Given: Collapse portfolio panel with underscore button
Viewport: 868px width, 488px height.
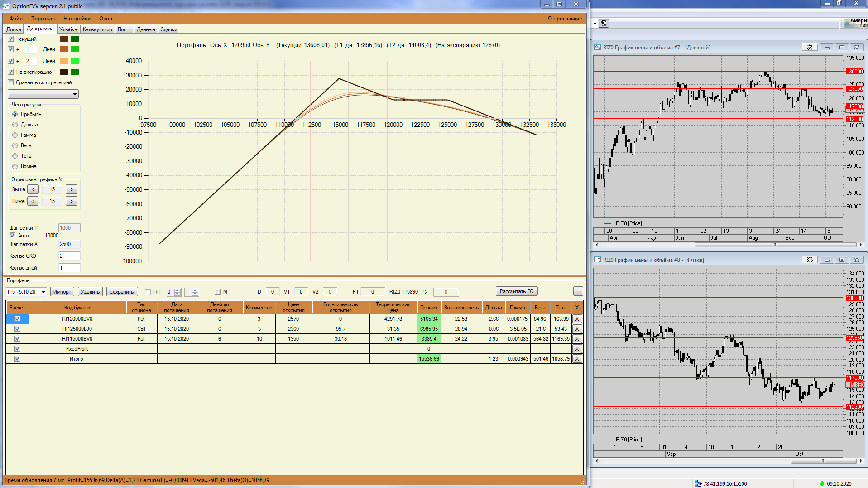Looking at the screenshot, I should pyautogui.click(x=578, y=291).
